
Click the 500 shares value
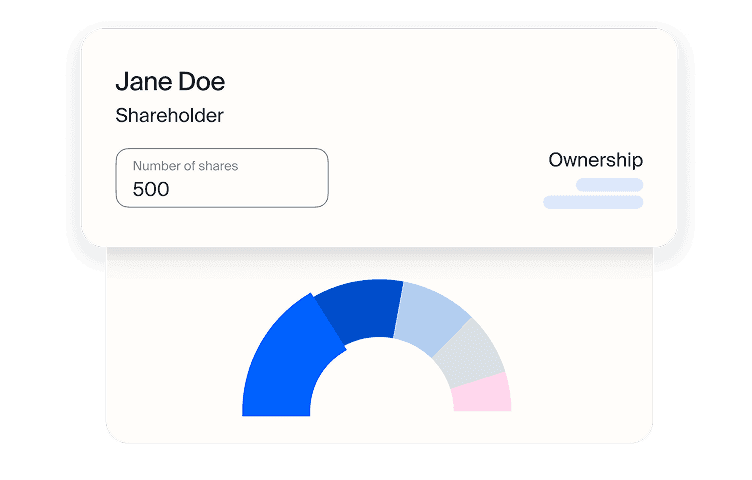(151, 189)
